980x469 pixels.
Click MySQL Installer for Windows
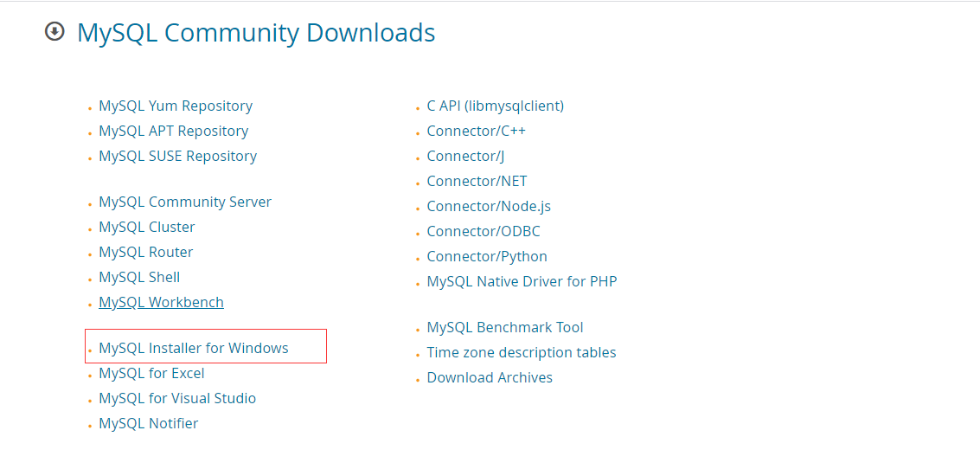[x=194, y=349]
